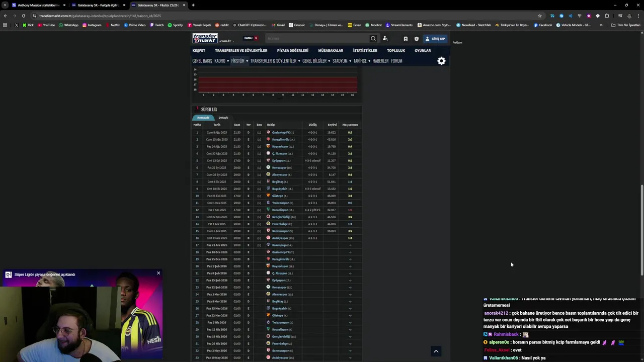Switch to the Galatasaray SK - Kulüple ilgili tab

click(x=98, y=5)
